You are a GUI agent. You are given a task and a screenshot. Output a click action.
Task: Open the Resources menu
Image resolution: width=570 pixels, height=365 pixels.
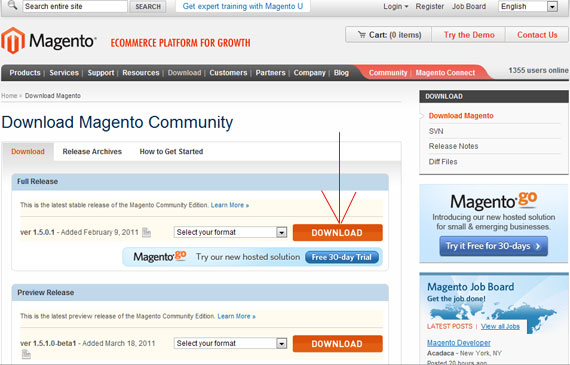[141, 73]
